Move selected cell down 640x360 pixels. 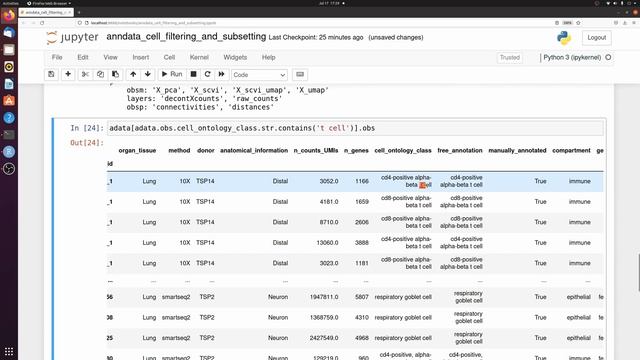pyautogui.click(x=148, y=74)
